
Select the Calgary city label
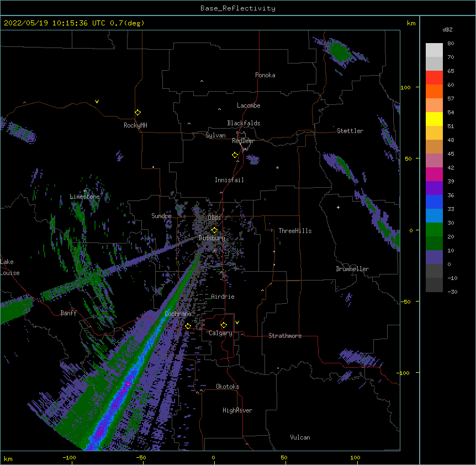(x=220, y=333)
